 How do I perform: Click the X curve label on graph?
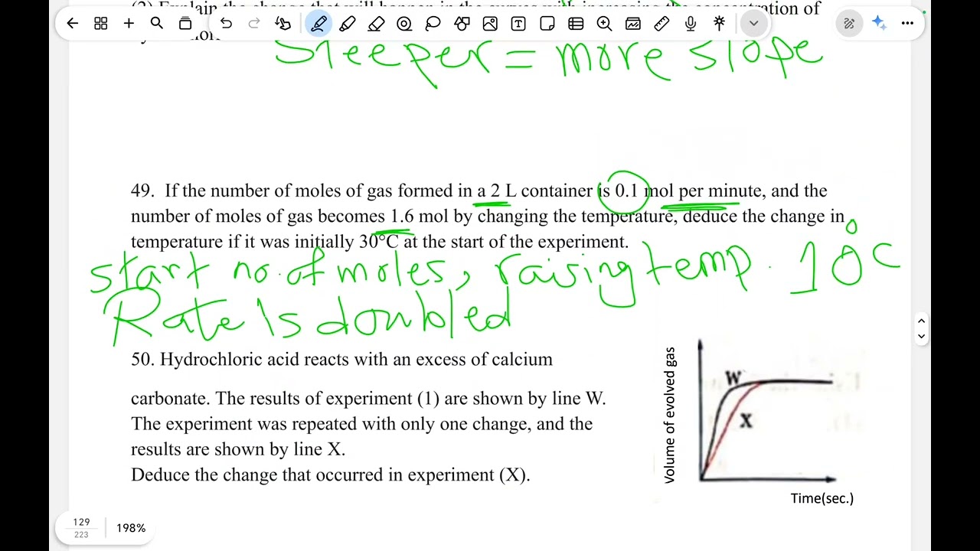746,420
